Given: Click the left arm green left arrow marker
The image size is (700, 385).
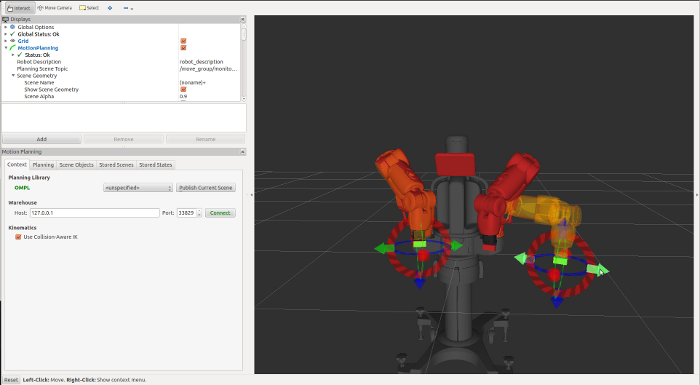Looking at the screenshot, I should click(x=383, y=248).
